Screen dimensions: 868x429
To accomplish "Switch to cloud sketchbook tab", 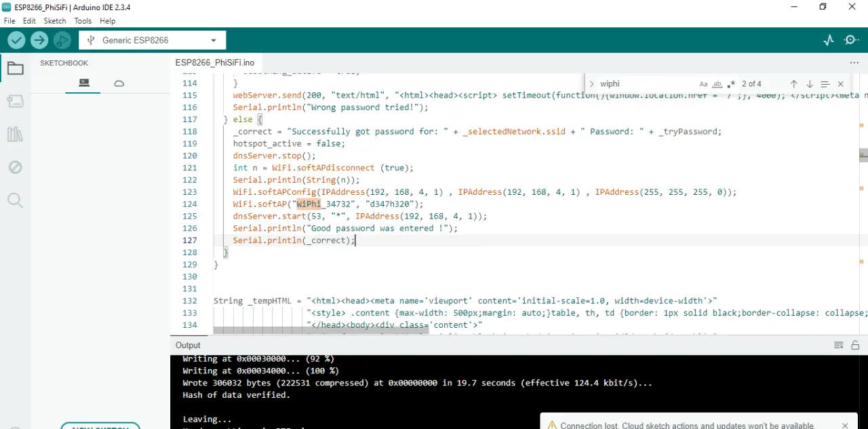I will click(x=119, y=83).
